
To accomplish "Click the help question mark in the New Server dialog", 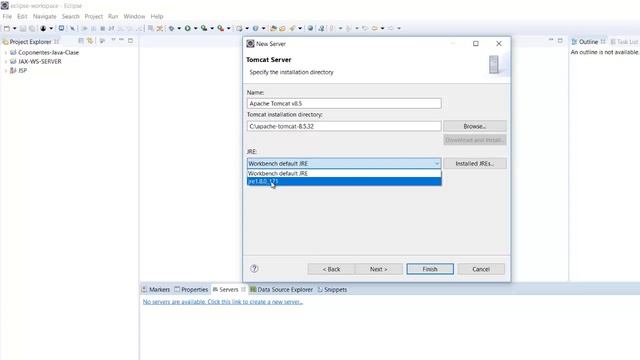I will click(x=254, y=269).
